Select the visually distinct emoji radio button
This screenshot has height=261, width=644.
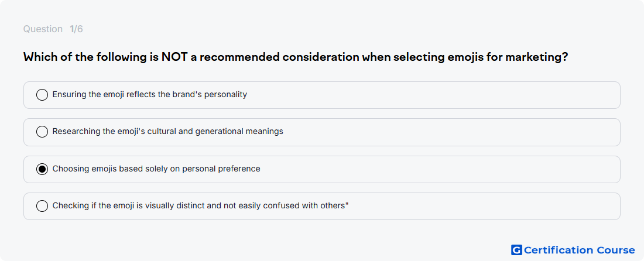tap(42, 205)
